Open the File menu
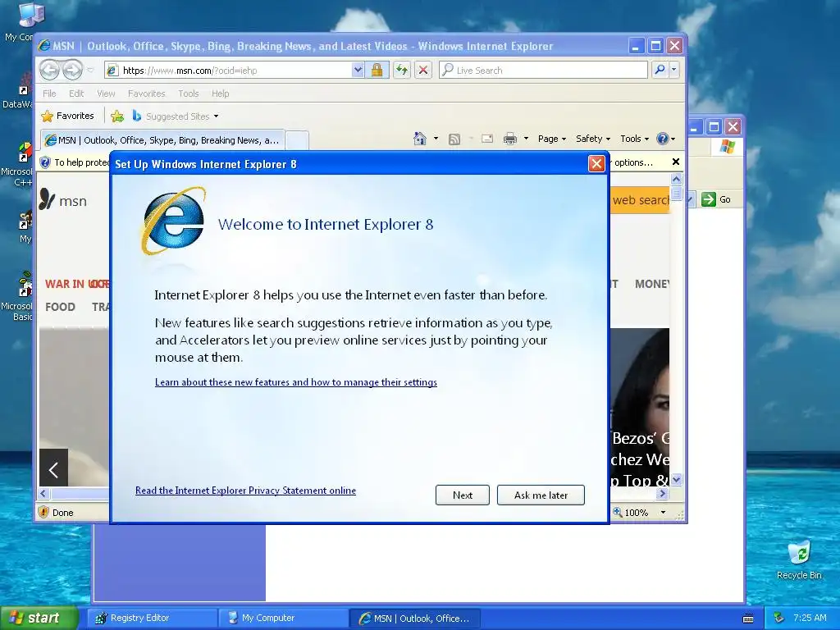The height and width of the screenshot is (630, 840). pyautogui.click(x=49, y=94)
